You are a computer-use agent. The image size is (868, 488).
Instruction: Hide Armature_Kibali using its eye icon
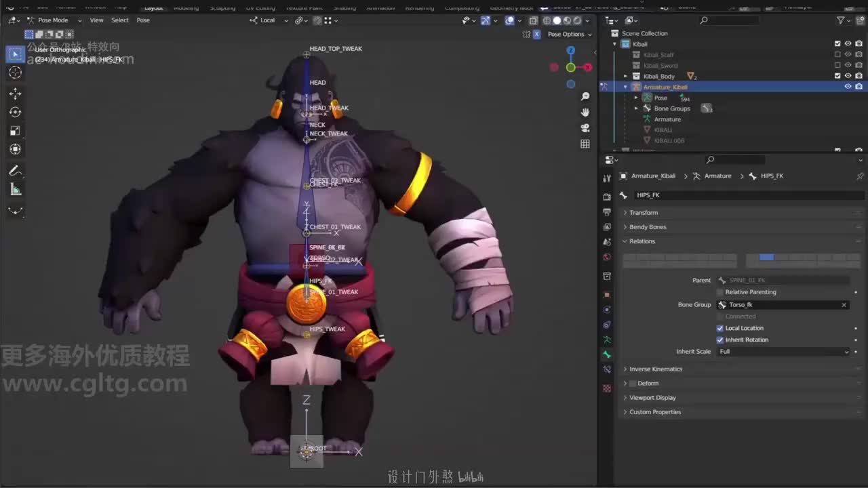point(848,87)
